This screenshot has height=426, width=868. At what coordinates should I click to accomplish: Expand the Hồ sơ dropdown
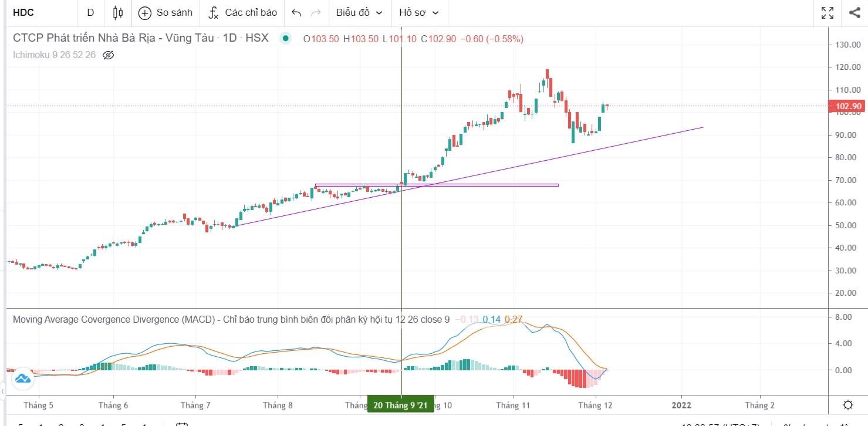tap(419, 12)
